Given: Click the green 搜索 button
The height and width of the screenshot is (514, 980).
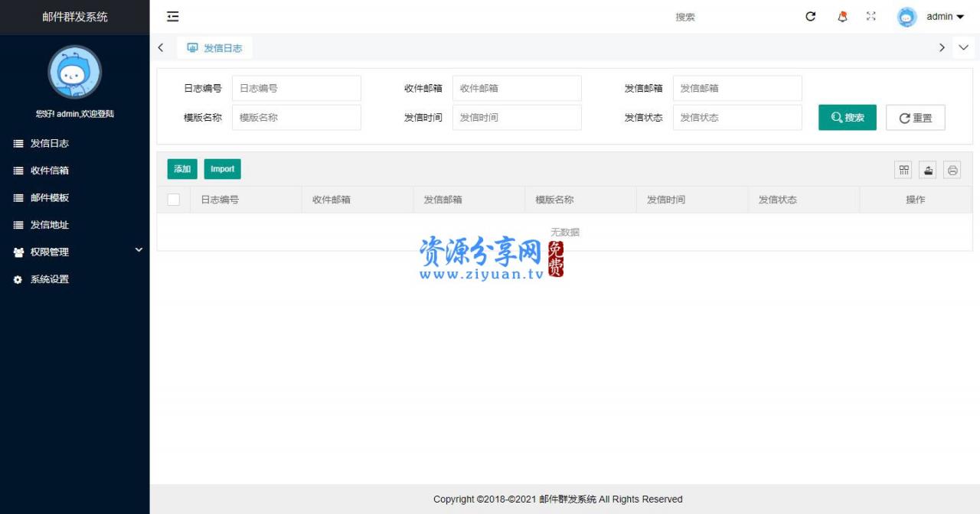Looking at the screenshot, I should (848, 117).
